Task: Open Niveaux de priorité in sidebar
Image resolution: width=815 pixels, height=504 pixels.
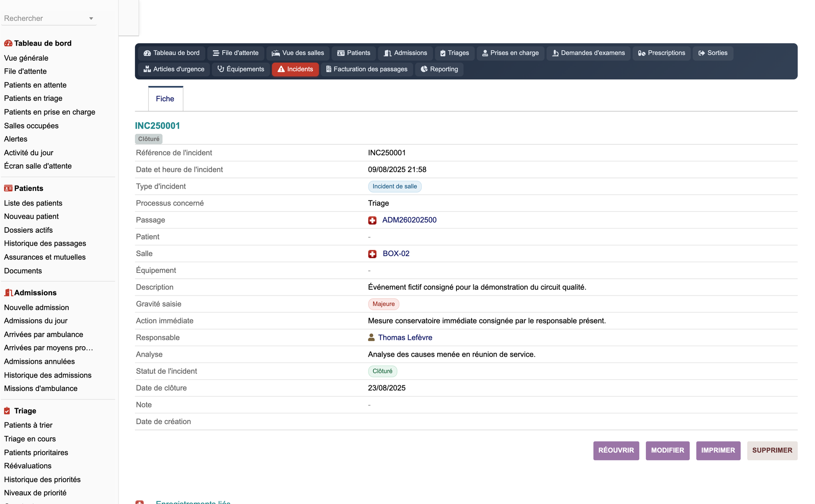Action: (35, 493)
